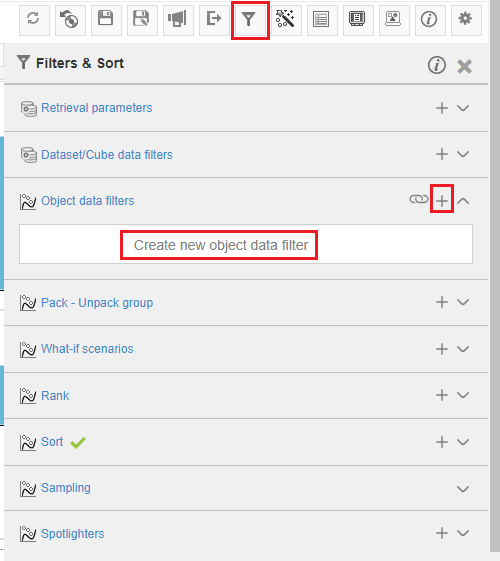Click the info icon in Filters & Sort header

(437, 65)
